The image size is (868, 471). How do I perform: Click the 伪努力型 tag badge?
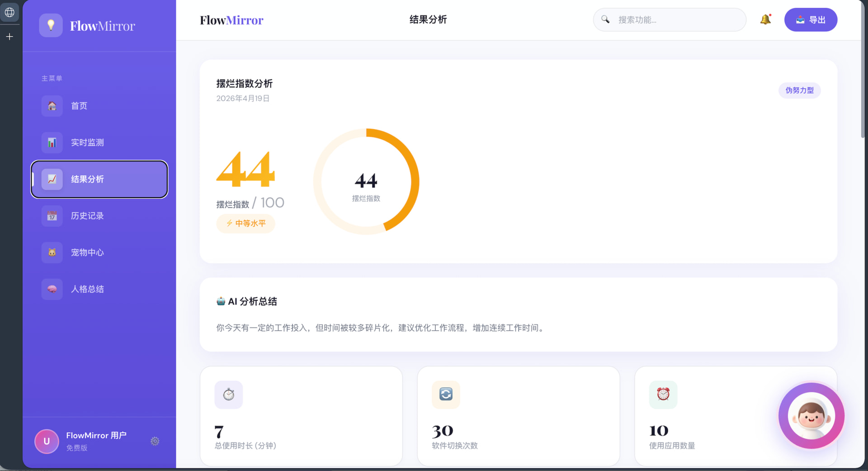pyautogui.click(x=799, y=90)
